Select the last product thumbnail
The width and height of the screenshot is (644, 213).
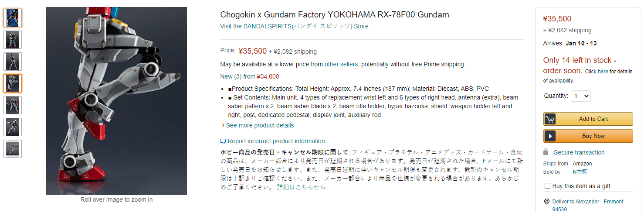point(13,149)
